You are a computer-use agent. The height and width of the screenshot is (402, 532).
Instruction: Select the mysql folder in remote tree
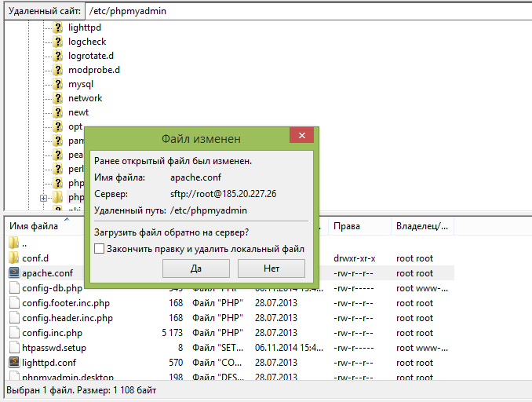pyautogui.click(x=80, y=84)
